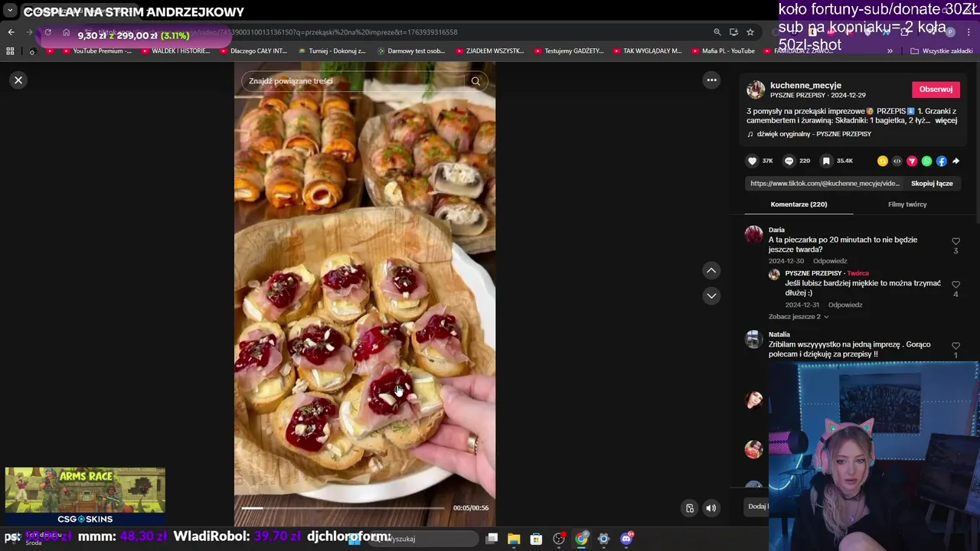Image resolution: width=980 pixels, height=551 pixels.
Task: Save video with bookmark icon
Action: (826, 161)
